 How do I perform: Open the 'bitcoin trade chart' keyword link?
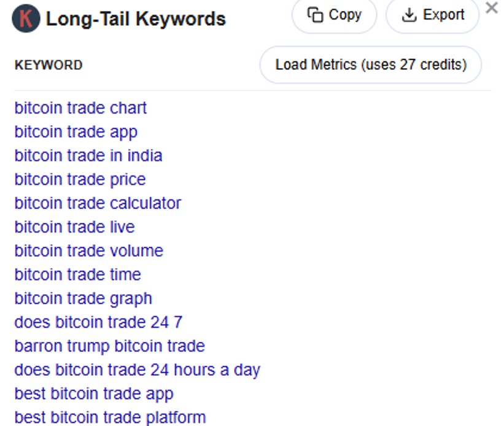(80, 108)
